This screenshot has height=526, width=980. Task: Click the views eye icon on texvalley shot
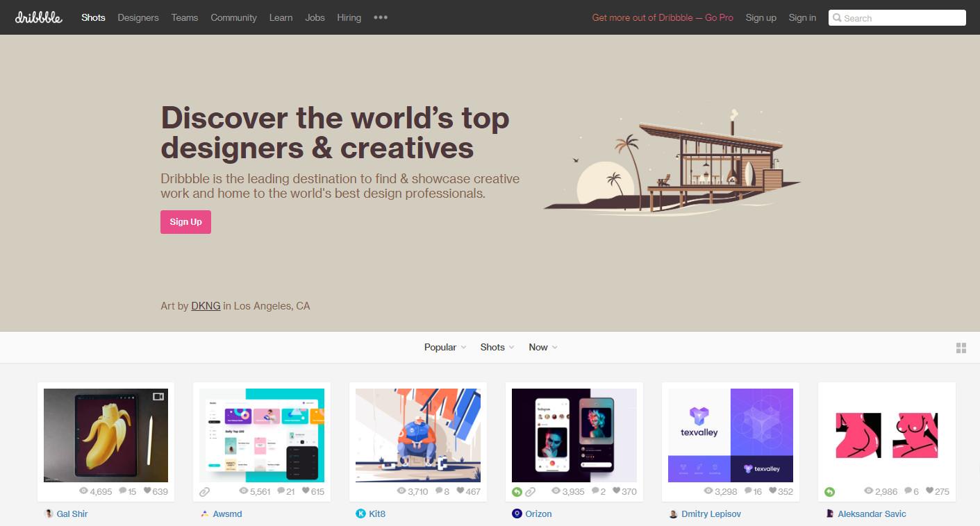pyautogui.click(x=708, y=491)
